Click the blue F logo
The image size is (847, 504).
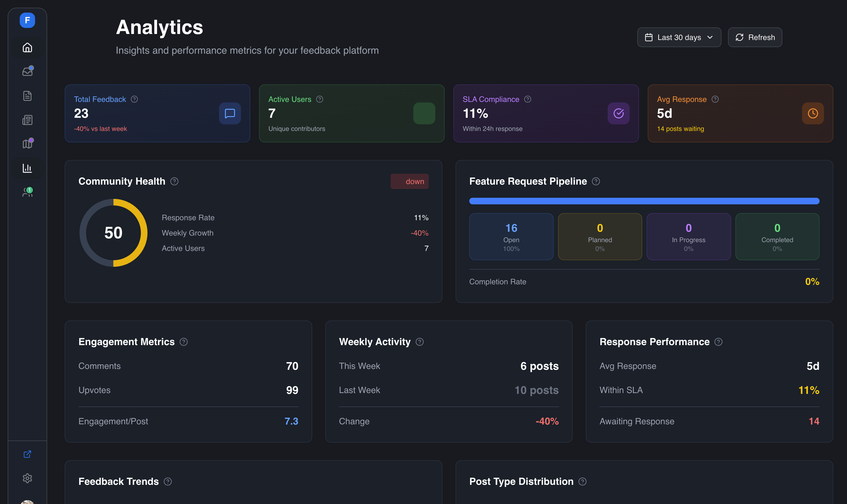(x=27, y=20)
